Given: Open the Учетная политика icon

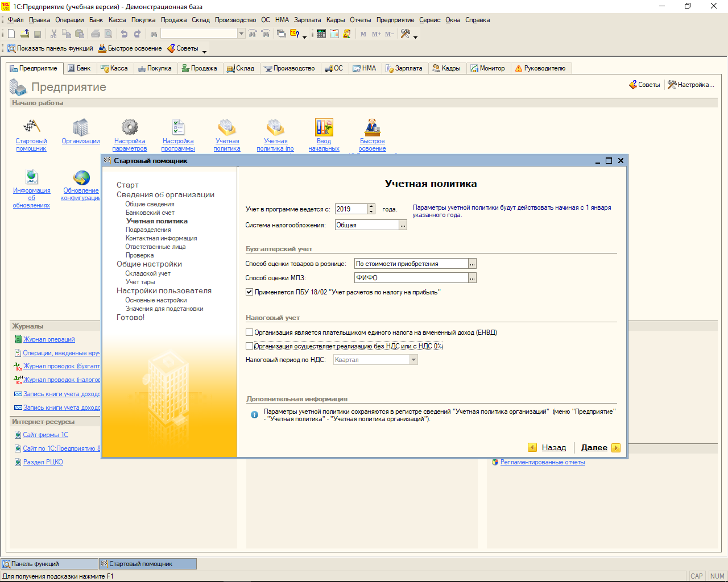Looking at the screenshot, I should [x=227, y=127].
